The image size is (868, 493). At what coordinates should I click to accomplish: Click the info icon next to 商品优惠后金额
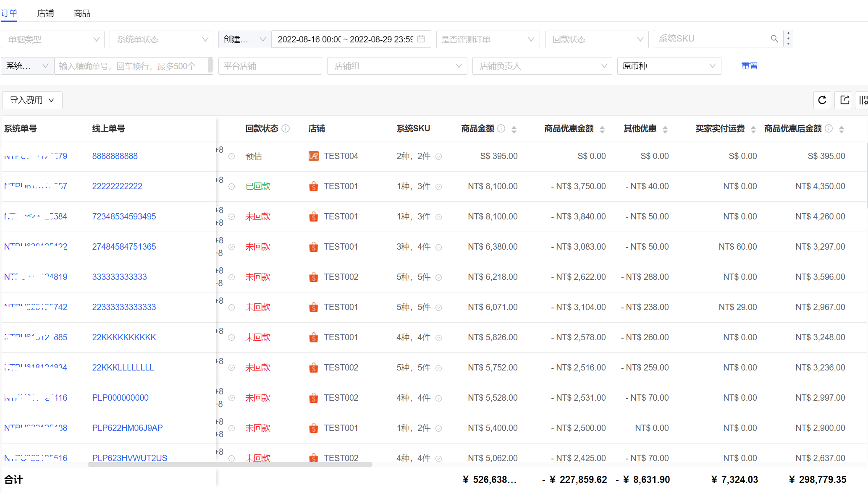click(x=829, y=128)
